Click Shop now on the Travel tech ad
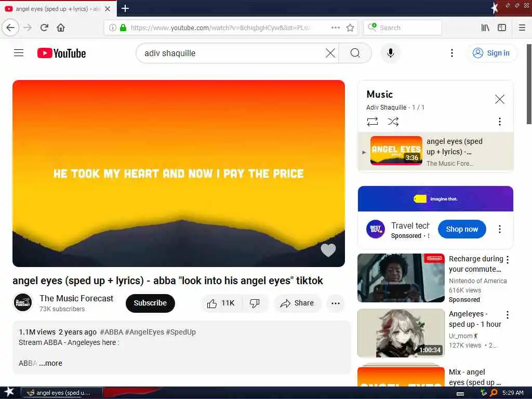 click(x=462, y=229)
